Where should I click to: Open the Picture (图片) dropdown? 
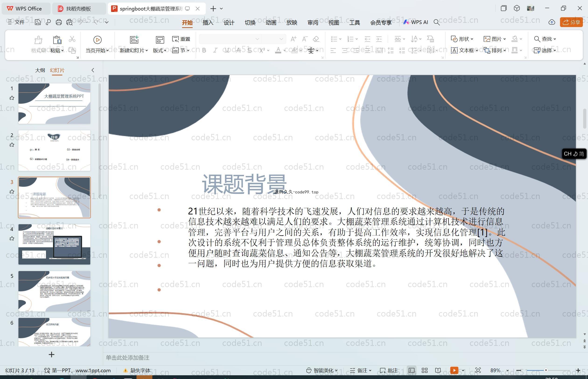(495, 39)
